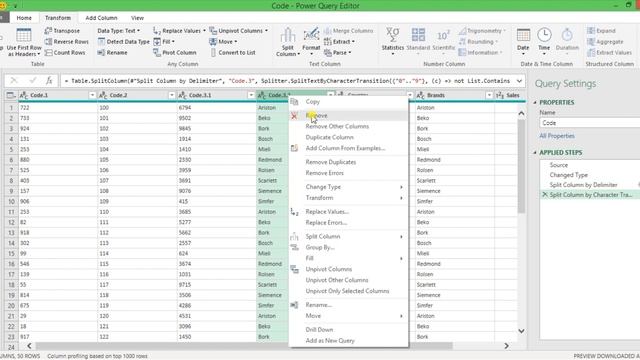Screen dimensions: 640x360
Task: Choose Add as New Query
Action: pyautogui.click(x=349, y=340)
